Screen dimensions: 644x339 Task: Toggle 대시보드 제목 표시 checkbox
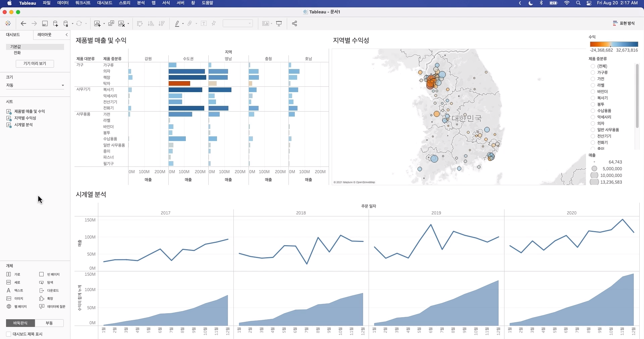9,334
